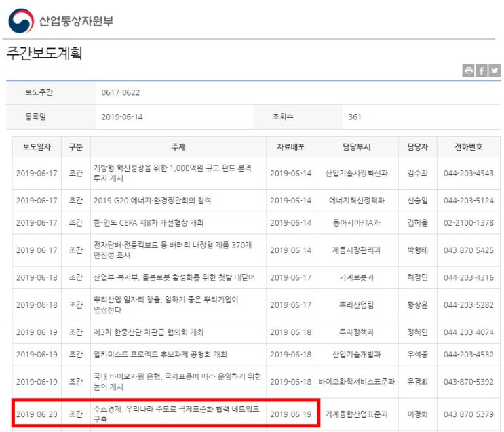Open the 2019 G20 에너지·환경장관회의 참석 topic
Screen dimensions: 504x432
point(152,201)
